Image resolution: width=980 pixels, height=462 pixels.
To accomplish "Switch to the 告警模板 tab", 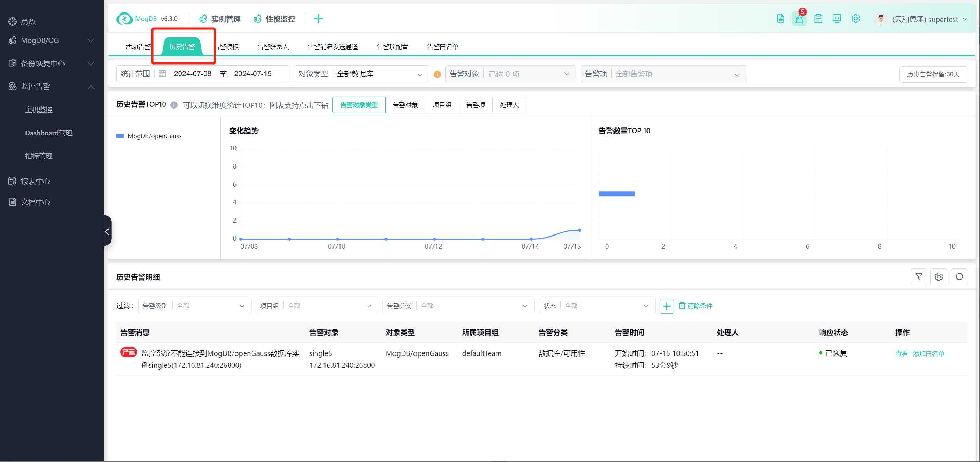I will click(x=227, y=46).
